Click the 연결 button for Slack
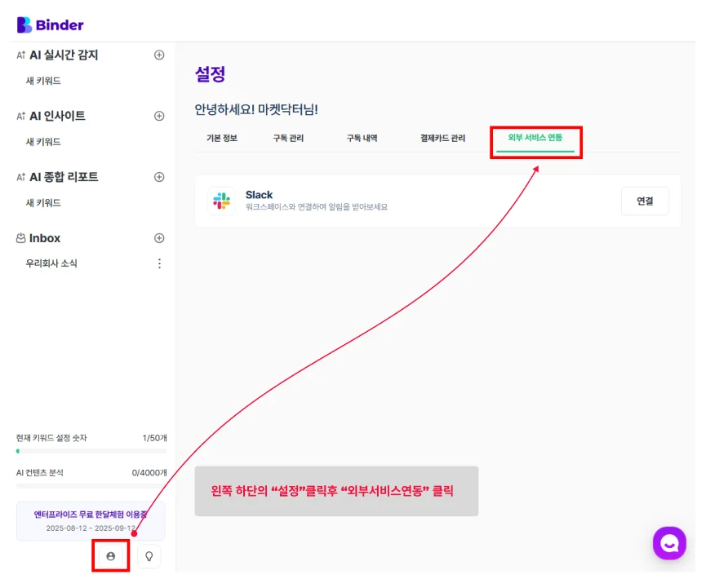 [x=645, y=201]
